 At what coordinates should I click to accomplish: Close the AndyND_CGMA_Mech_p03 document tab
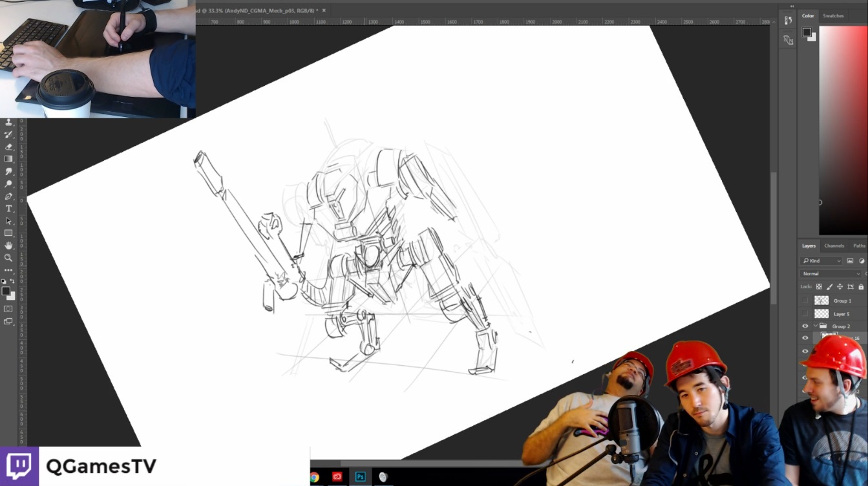[324, 10]
